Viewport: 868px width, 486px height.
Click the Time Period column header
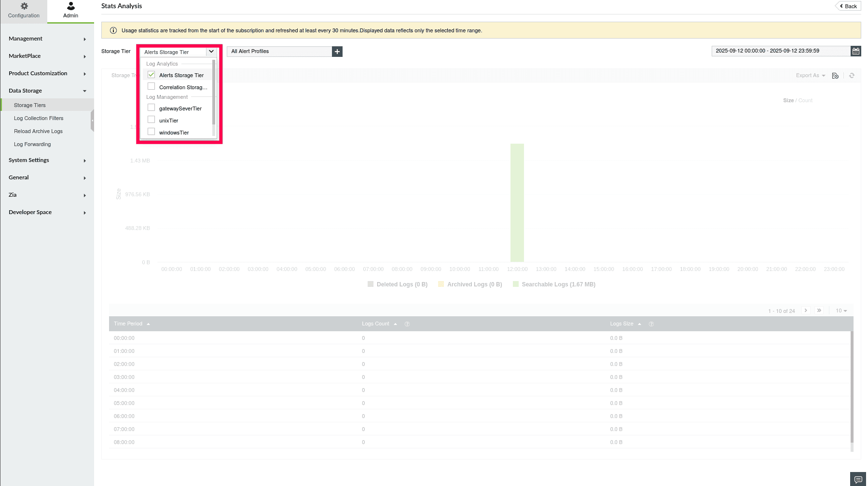(128, 324)
